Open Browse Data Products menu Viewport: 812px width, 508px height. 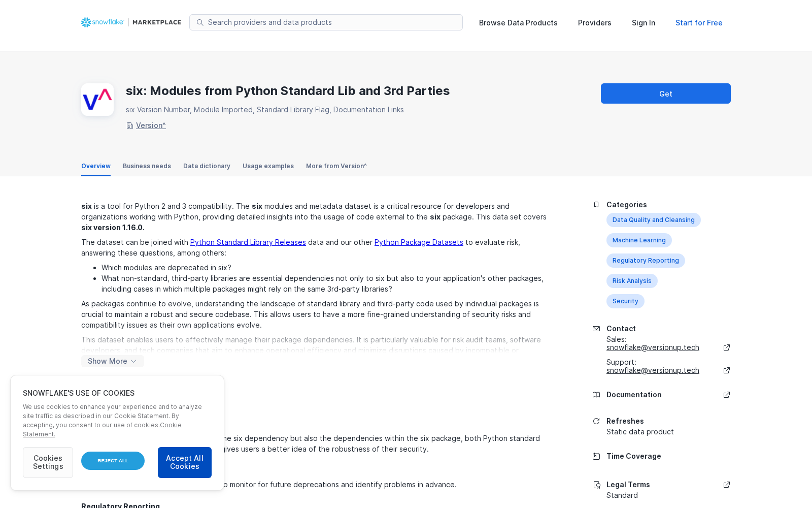518,23
